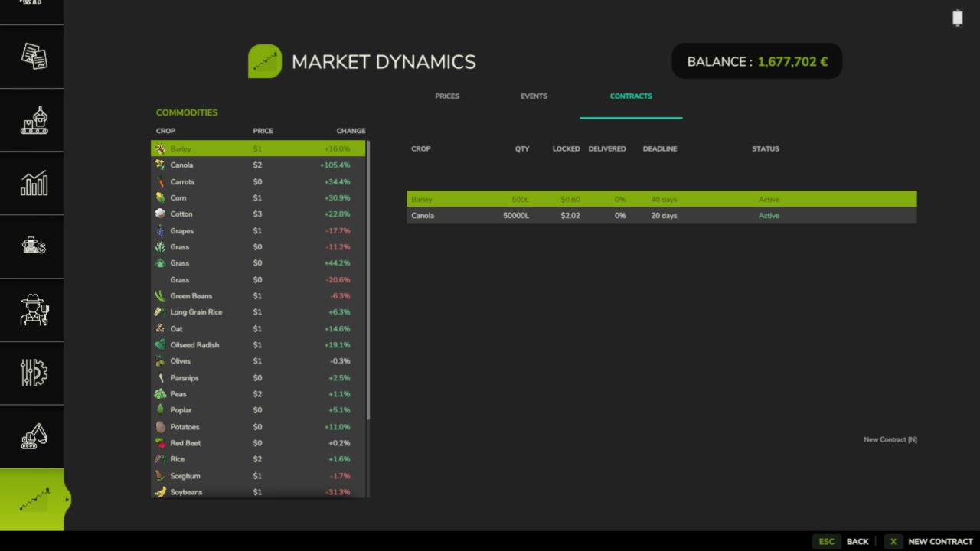
Task: Open the settings sliders sidebar icon
Action: tap(31, 373)
